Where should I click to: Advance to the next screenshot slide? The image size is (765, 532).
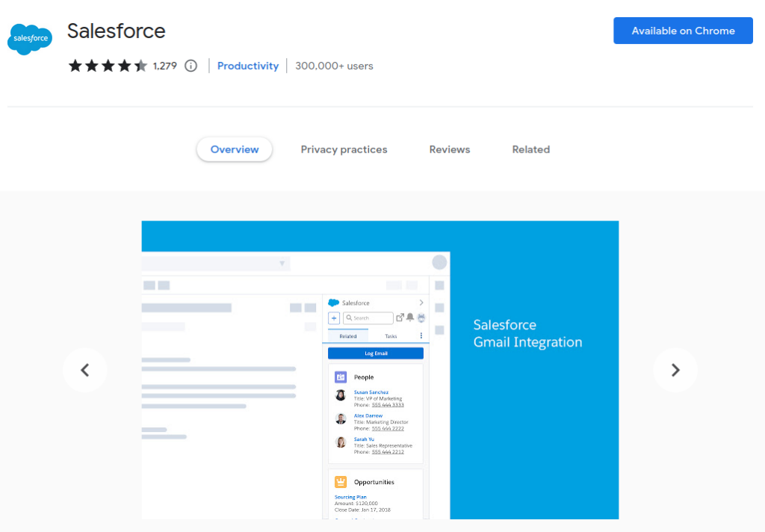pyautogui.click(x=675, y=370)
